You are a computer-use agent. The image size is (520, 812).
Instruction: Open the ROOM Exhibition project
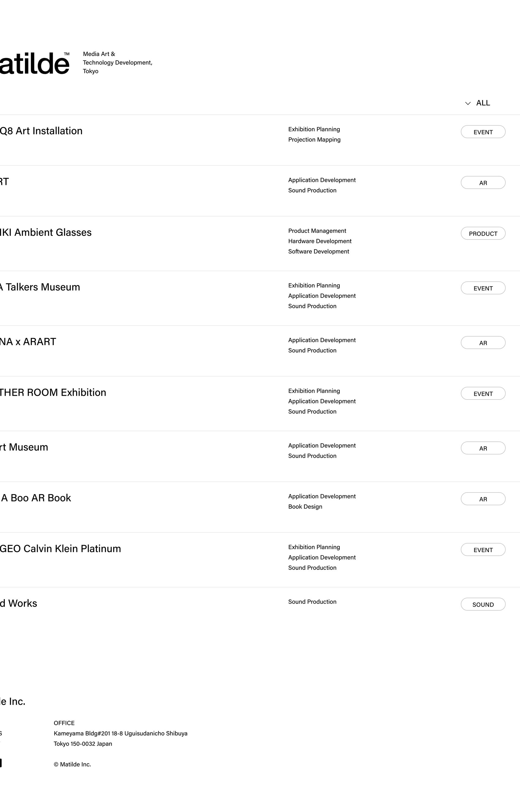pyautogui.click(x=53, y=392)
